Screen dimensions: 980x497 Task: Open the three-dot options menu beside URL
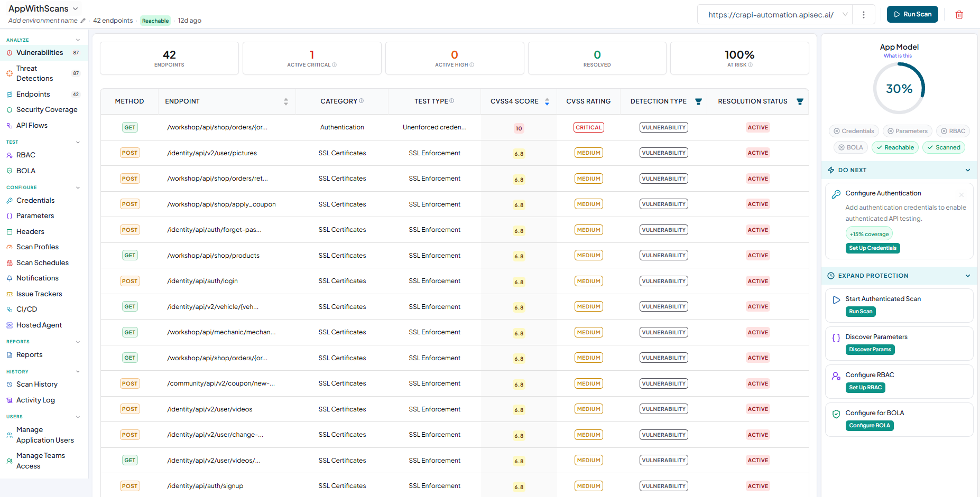(864, 15)
